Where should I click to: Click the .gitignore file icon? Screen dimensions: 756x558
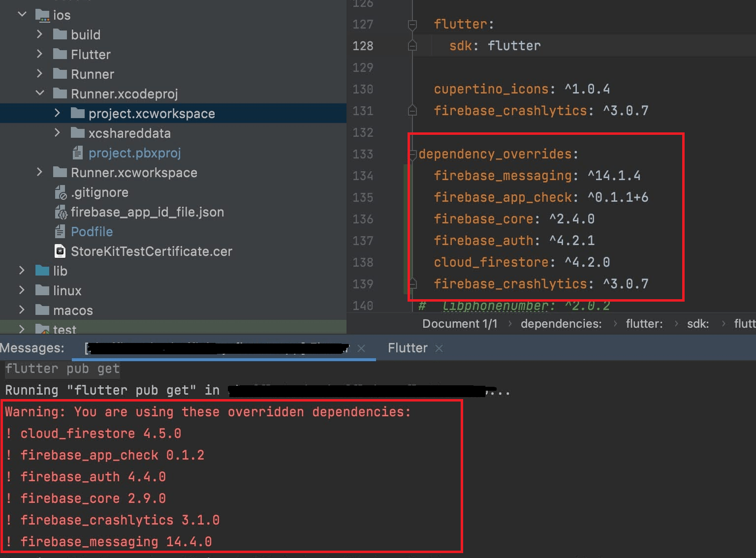(x=60, y=192)
